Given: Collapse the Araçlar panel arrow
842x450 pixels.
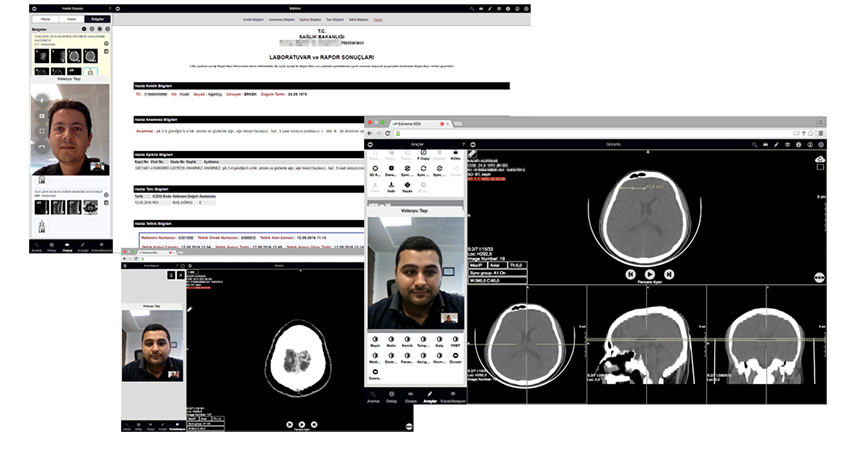Looking at the screenshot, I should click(x=370, y=144).
